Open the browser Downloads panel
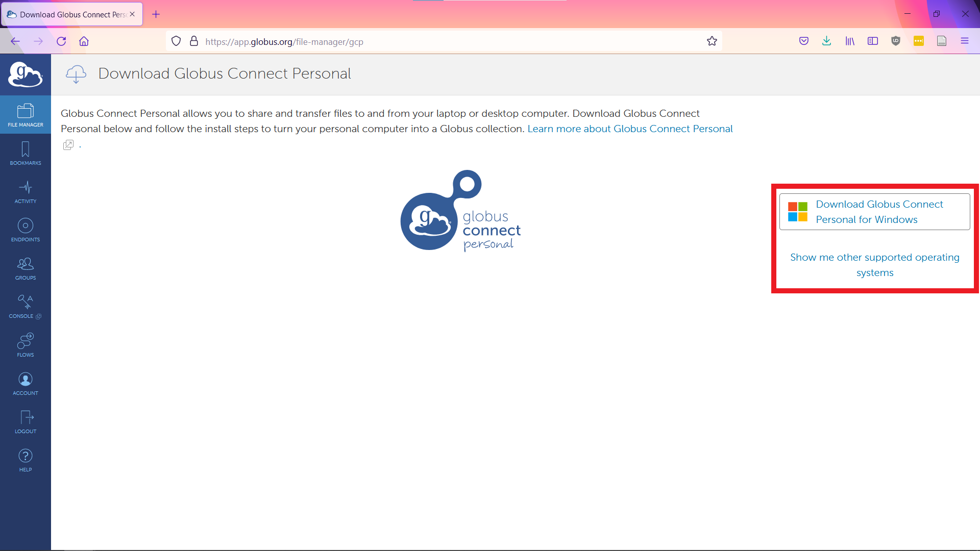The width and height of the screenshot is (980, 551). (827, 41)
